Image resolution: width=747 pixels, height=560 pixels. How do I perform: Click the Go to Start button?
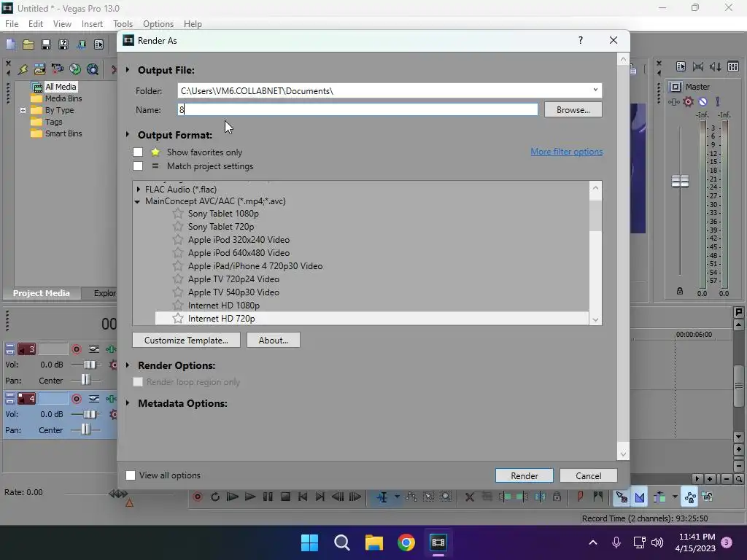click(303, 497)
